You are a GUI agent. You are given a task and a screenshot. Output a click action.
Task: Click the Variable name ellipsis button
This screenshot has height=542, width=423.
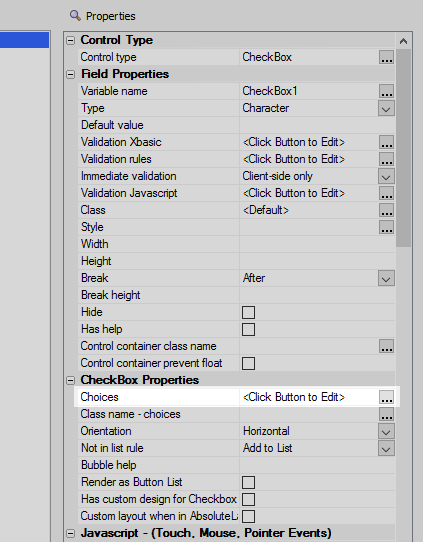pos(386,91)
